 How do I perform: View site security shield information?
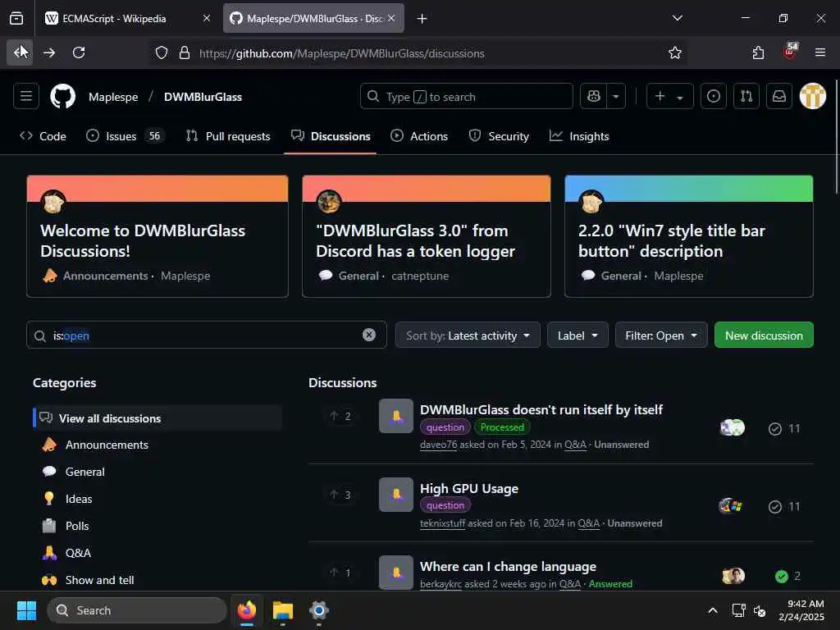162,53
